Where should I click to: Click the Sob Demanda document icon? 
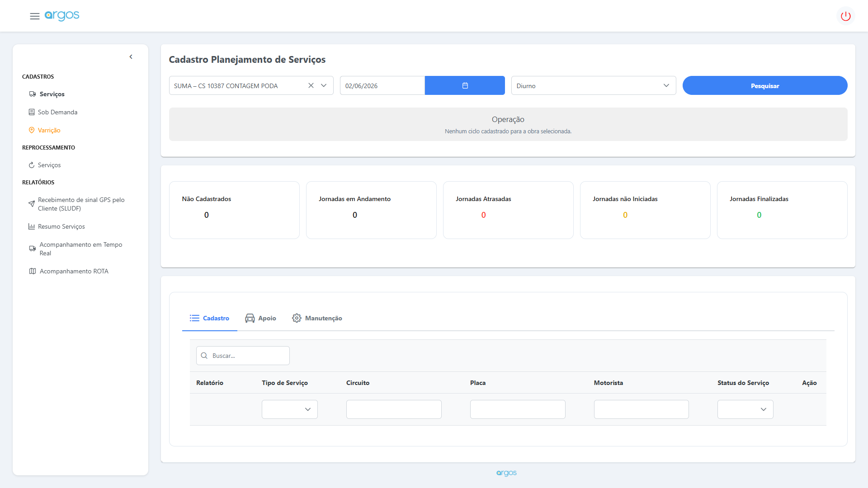(32, 112)
